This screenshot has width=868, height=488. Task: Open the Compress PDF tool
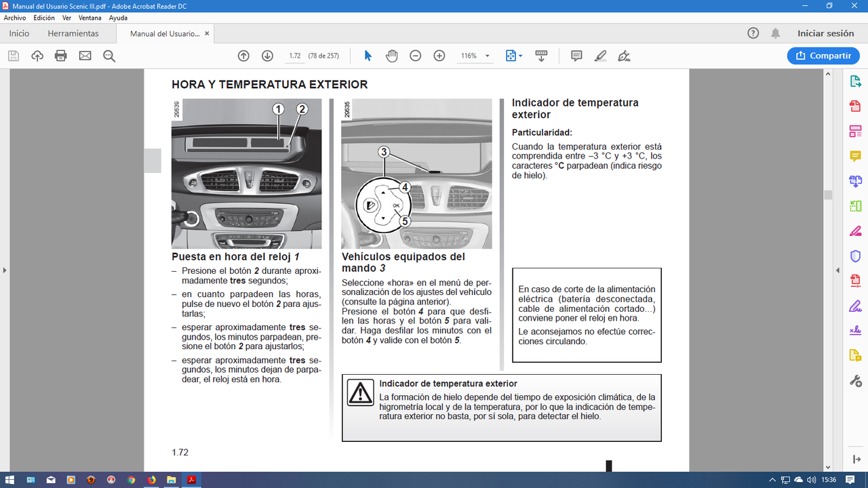click(855, 281)
